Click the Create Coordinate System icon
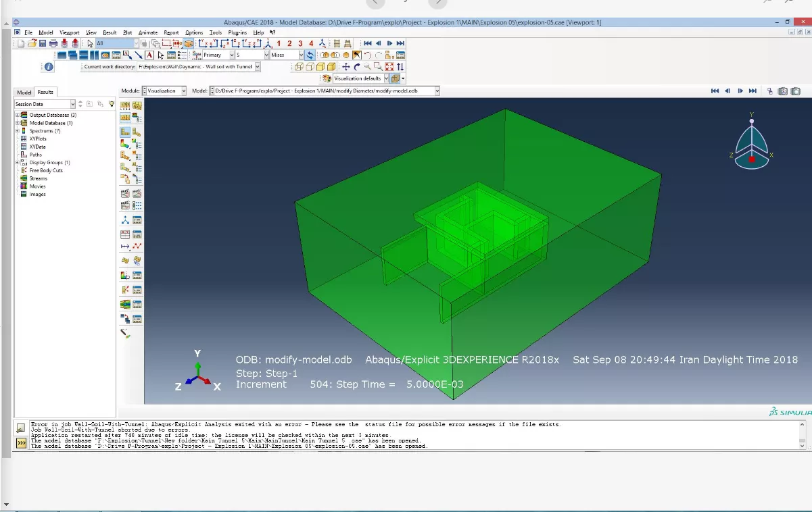Viewport: 812px width, 512px height. click(x=125, y=220)
